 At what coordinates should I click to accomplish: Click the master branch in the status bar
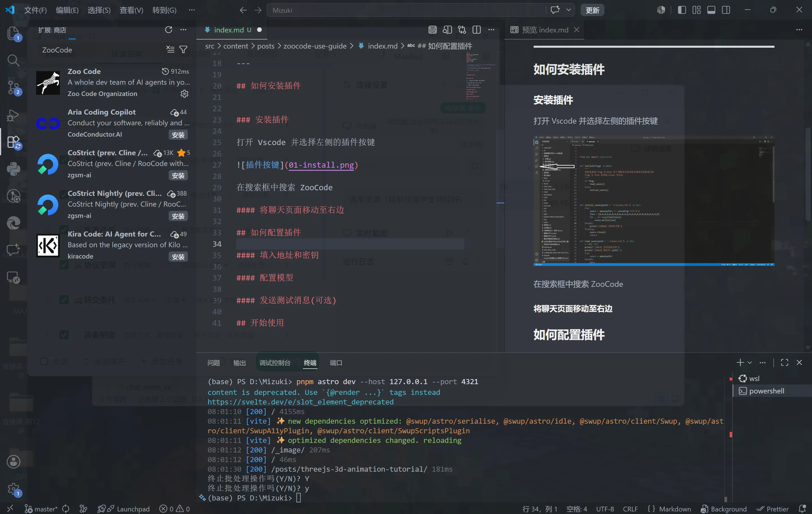pos(41,509)
